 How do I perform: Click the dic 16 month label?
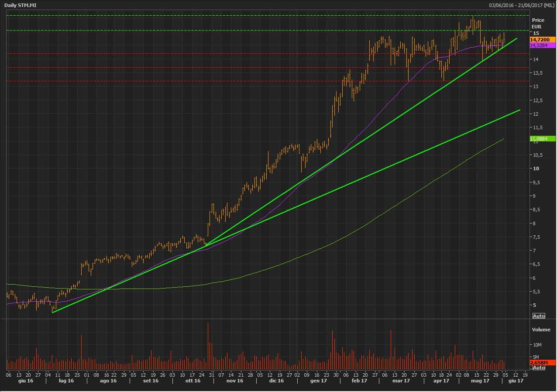click(x=276, y=381)
